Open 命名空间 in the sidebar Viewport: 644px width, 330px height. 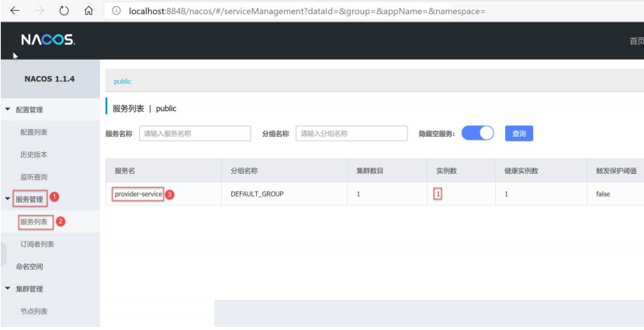coord(29,266)
